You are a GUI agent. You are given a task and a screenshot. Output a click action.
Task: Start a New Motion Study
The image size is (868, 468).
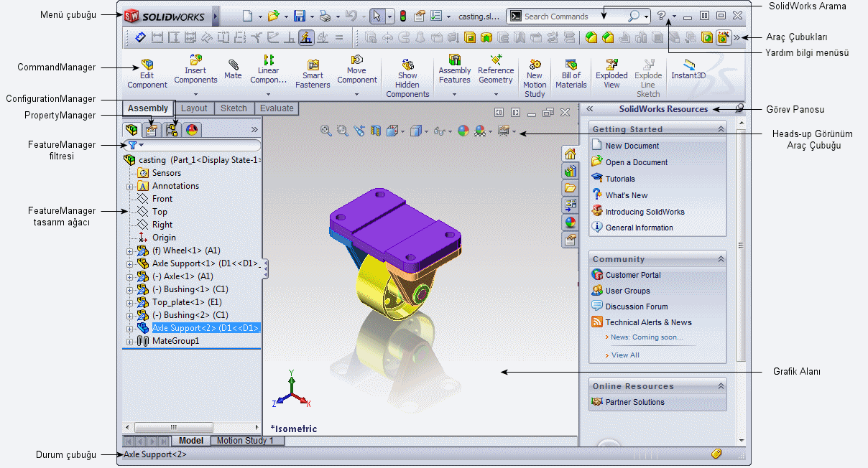(x=535, y=78)
